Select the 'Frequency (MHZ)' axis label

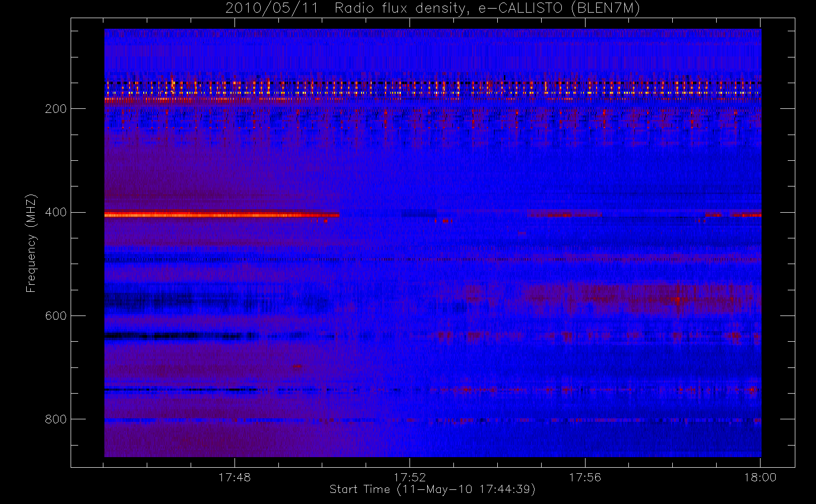tap(31, 243)
